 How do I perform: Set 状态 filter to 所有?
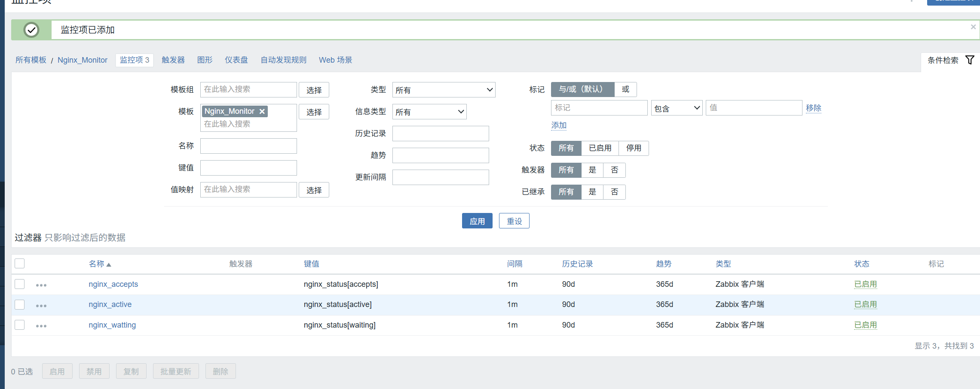(566, 148)
